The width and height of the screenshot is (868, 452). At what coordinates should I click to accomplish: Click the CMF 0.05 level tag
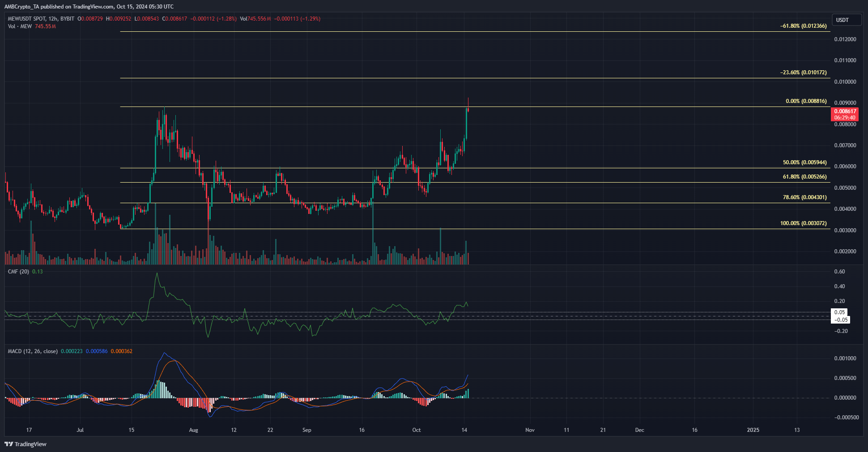click(x=839, y=312)
